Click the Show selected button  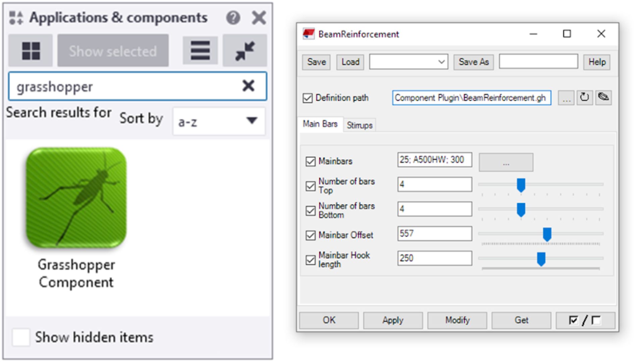(113, 51)
